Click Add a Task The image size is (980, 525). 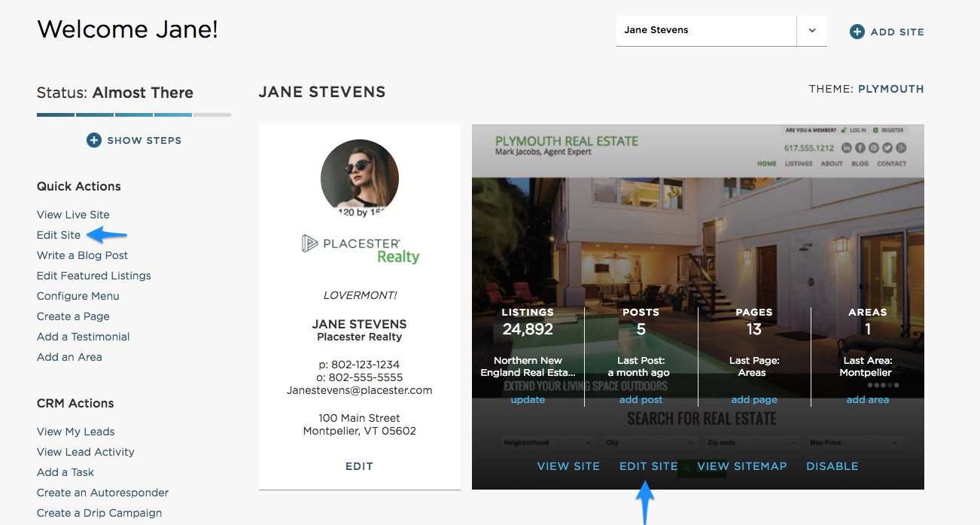65,472
